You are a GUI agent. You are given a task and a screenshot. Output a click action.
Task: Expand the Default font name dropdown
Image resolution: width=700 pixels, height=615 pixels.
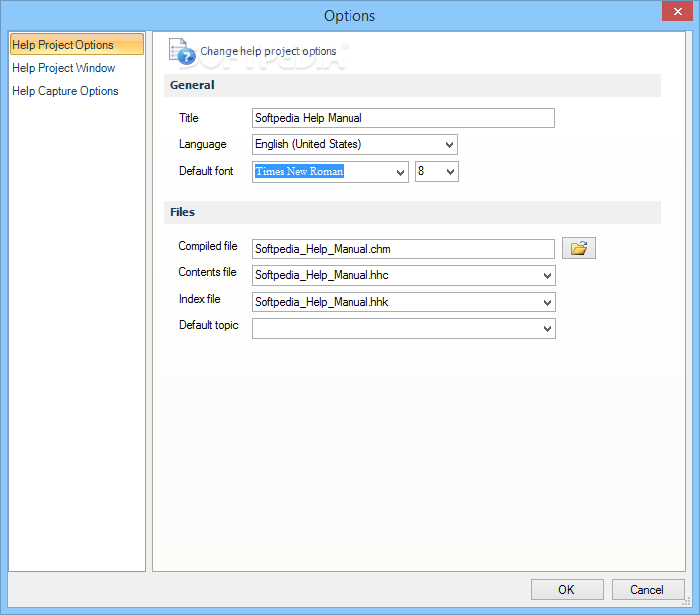(400, 172)
